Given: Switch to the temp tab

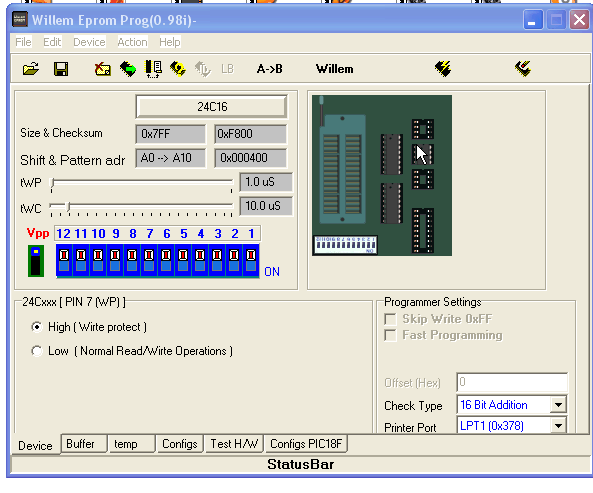Looking at the screenshot, I should tap(131, 443).
